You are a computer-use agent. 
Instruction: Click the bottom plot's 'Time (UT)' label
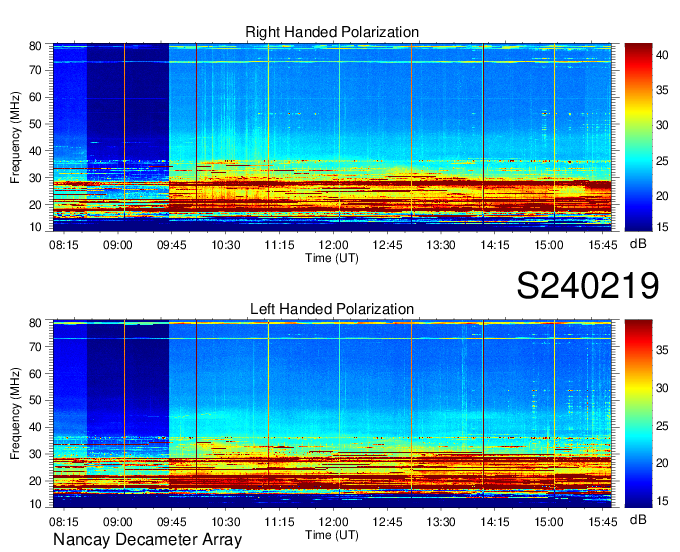tap(332, 535)
